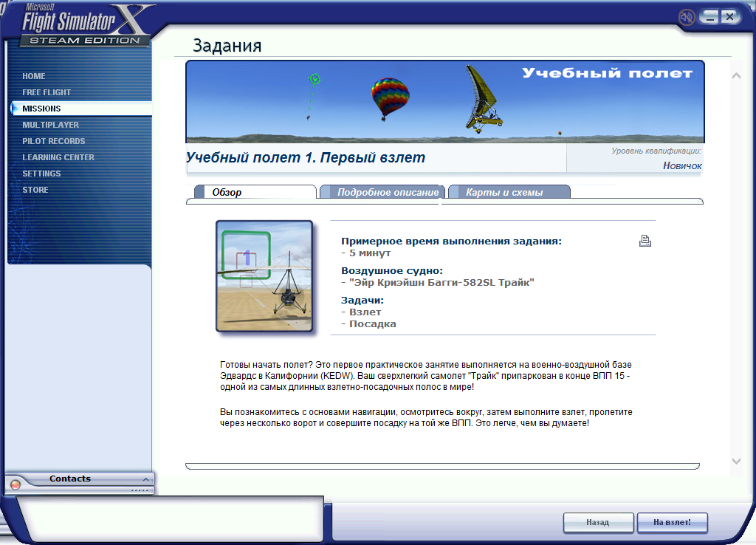The image size is (756, 545).
Task: Select MISSIONS in the sidebar
Action: (x=81, y=109)
